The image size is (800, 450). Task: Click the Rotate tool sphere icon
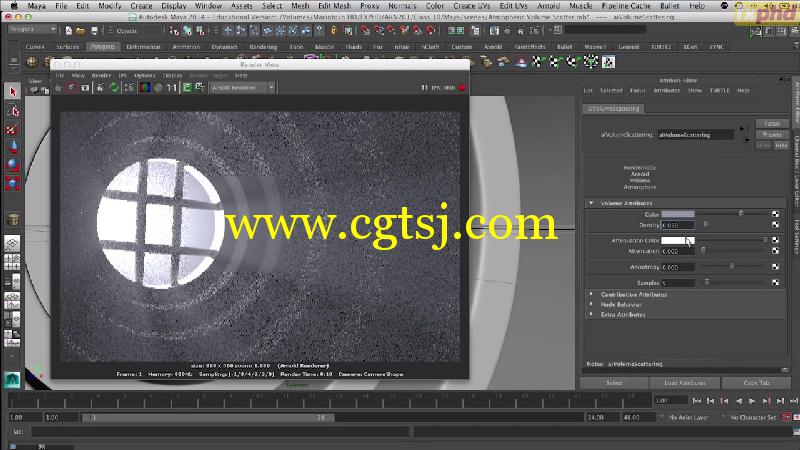pos(13,165)
